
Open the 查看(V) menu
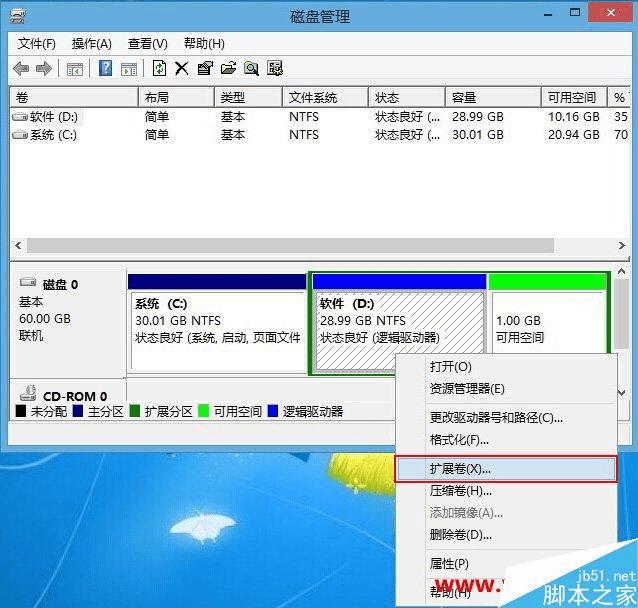pos(148,44)
